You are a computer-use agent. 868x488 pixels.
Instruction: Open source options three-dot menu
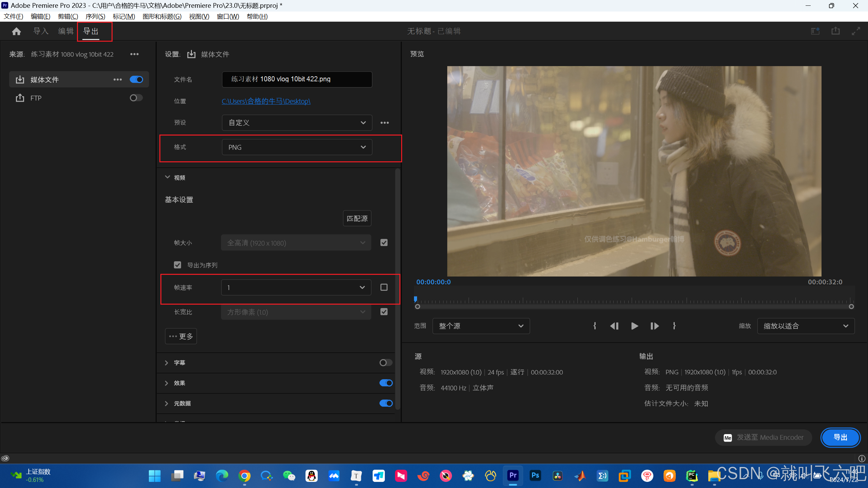tap(134, 54)
